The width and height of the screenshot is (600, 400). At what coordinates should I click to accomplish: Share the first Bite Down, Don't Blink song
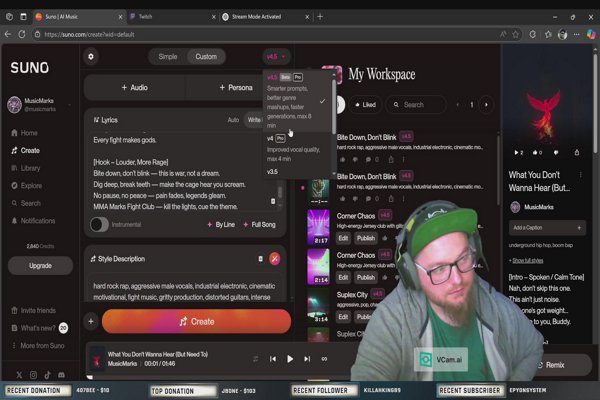click(x=391, y=159)
